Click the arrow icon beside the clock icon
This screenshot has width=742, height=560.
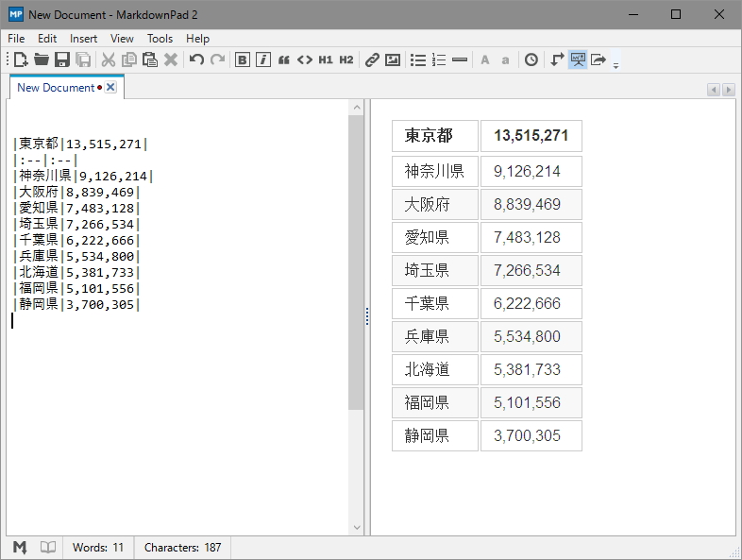click(557, 59)
